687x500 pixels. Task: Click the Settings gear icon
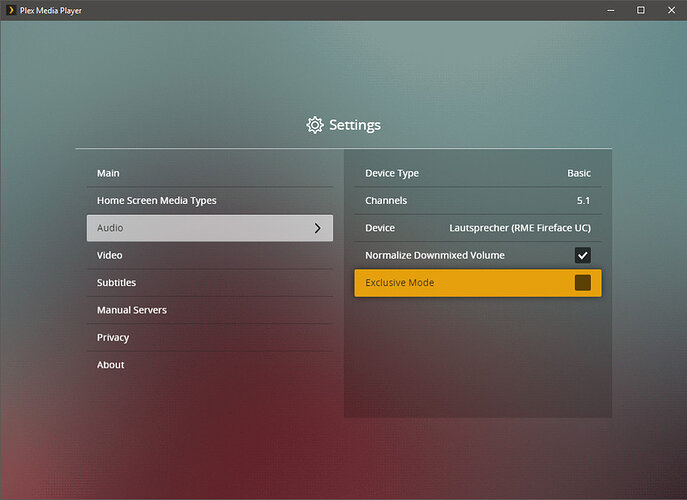(x=315, y=125)
